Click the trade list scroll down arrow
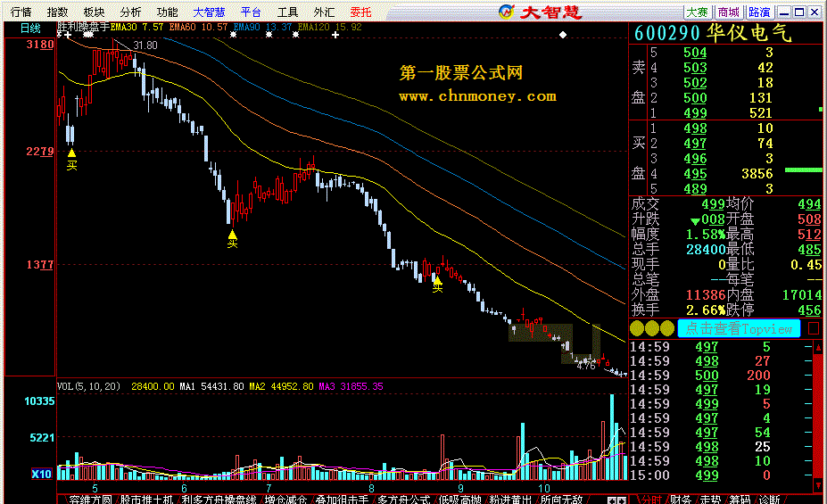This screenshot has width=827, height=504. (818, 485)
